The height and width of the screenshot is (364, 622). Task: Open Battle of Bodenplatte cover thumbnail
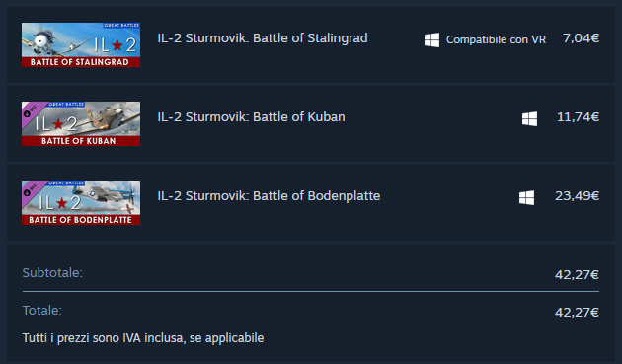tap(81, 202)
